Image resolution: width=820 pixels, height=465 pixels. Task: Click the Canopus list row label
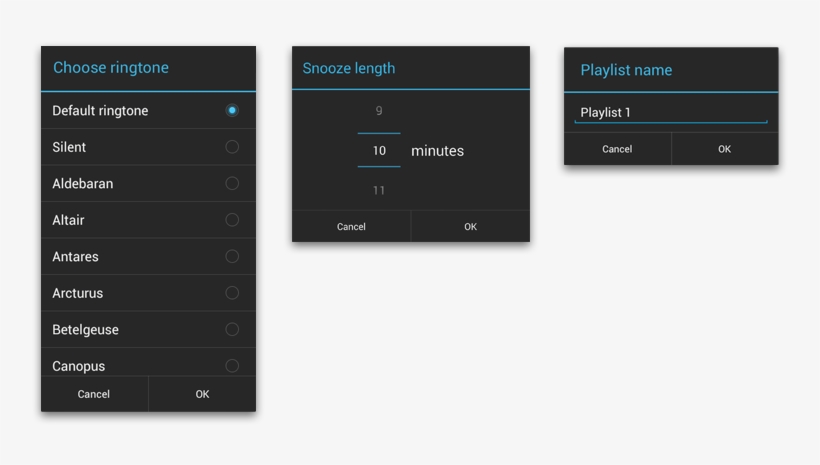(78, 366)
